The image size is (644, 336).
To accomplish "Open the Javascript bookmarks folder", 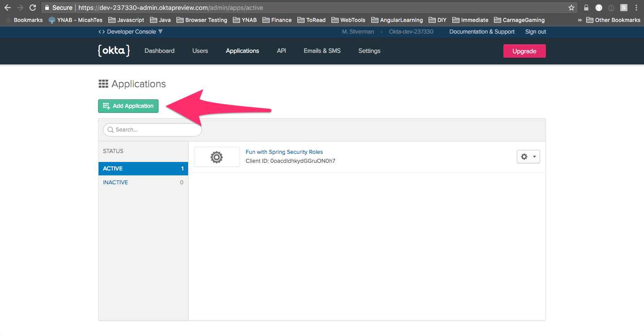I will (126, 20).
